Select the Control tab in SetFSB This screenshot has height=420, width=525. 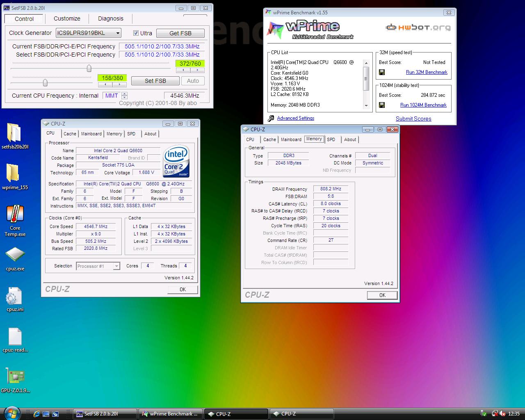(x=24, y=19)
